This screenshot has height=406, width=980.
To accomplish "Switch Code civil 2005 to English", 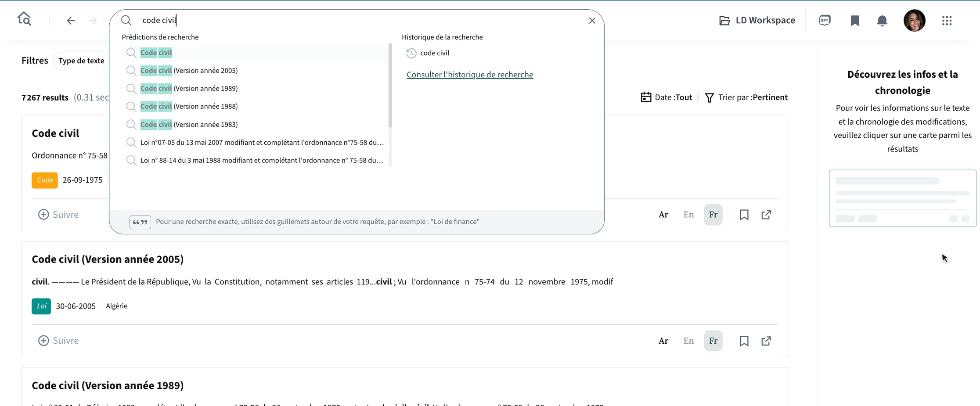I will coord(688,341).
